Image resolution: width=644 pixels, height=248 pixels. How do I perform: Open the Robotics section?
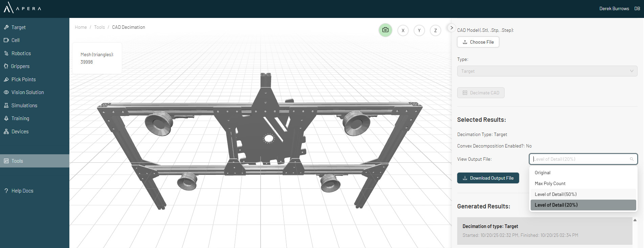pyautogui.click(x=21, y=53)
